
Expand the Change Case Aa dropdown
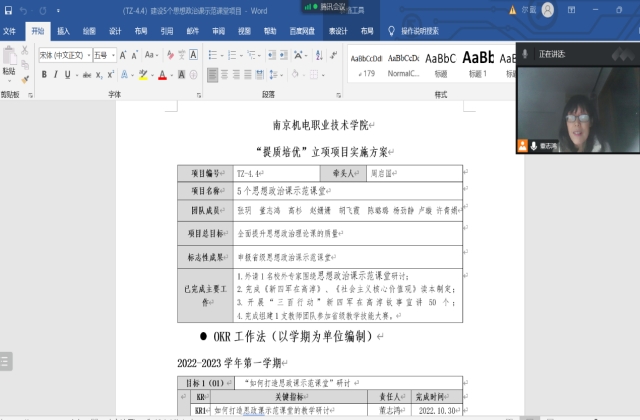coord(153,56)
